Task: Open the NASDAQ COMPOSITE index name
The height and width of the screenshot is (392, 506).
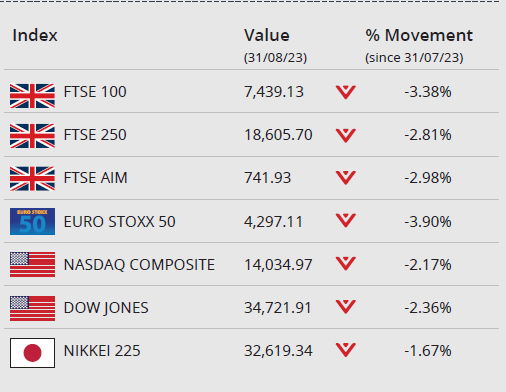Action: (x=139, y=265)
